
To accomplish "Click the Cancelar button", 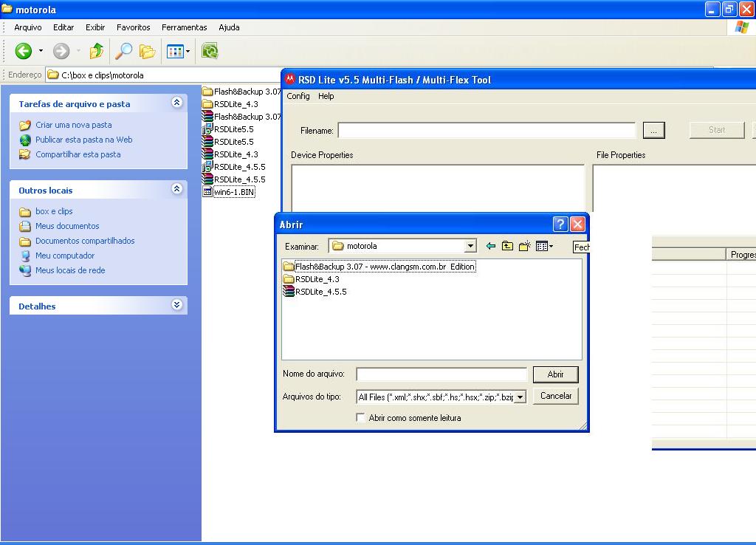I will pos(555,396).
